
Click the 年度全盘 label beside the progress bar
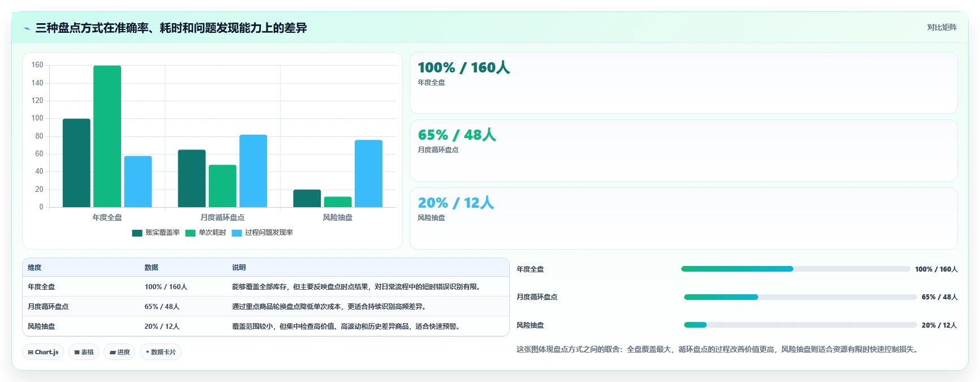pyautogui.click(x=530, y=269)
